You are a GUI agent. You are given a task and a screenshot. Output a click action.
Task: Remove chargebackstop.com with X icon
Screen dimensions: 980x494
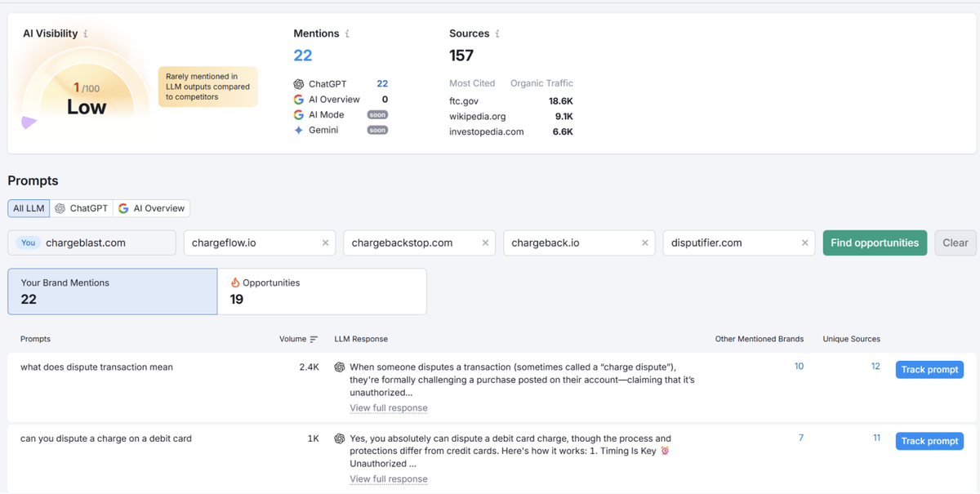485,243
